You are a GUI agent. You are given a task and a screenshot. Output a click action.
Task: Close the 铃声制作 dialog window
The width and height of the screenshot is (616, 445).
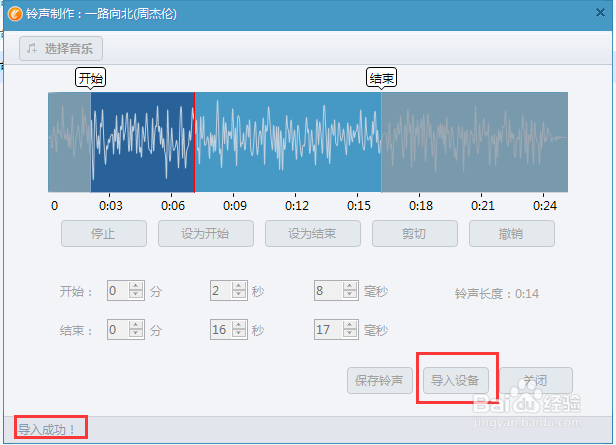tap(600, 13)
